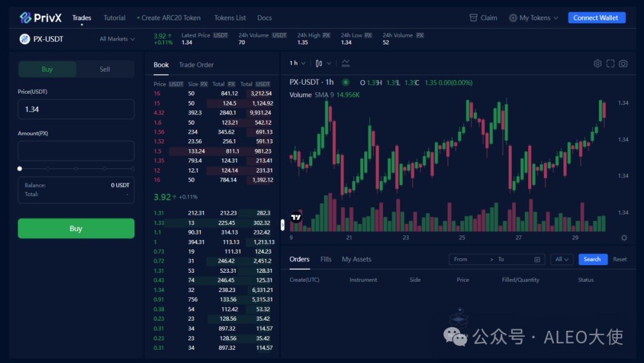Toggle chart fullscreen icon
The width and height of the screenshot is (644, 363).
(611, 63)
